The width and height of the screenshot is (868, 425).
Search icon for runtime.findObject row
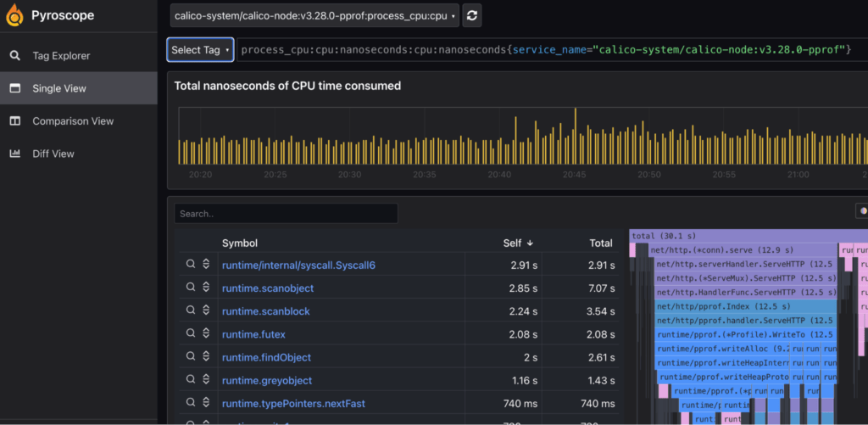point(191,356)
